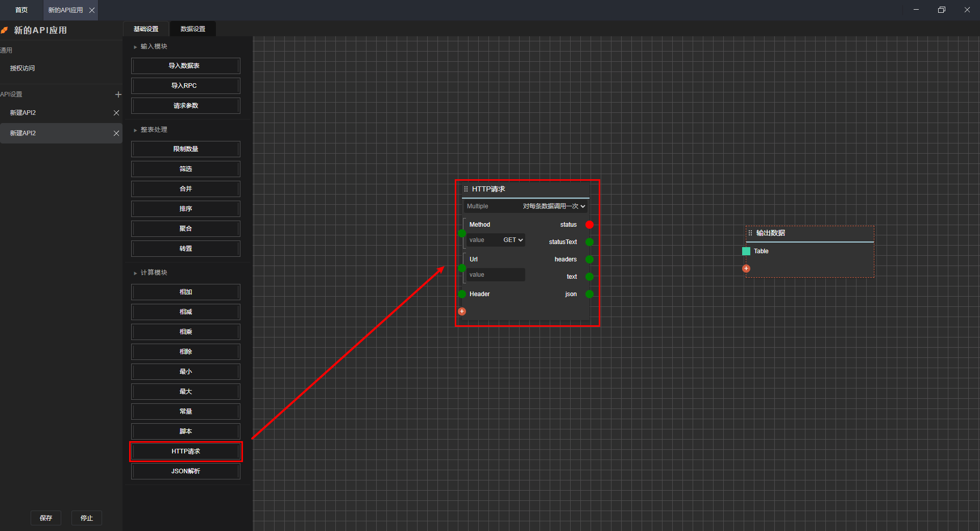Image resolution: width=980 pixels, height=531 pixels.
Task: Click the JSON解析 module button
Action: [185, 471]
